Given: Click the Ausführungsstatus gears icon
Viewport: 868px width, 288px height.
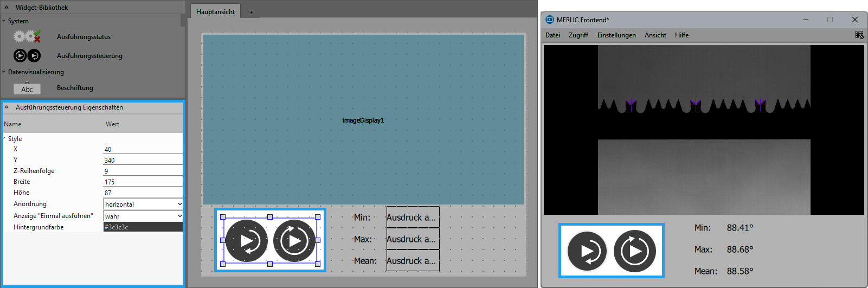Looking at the screenshot, I should [27, 37].
